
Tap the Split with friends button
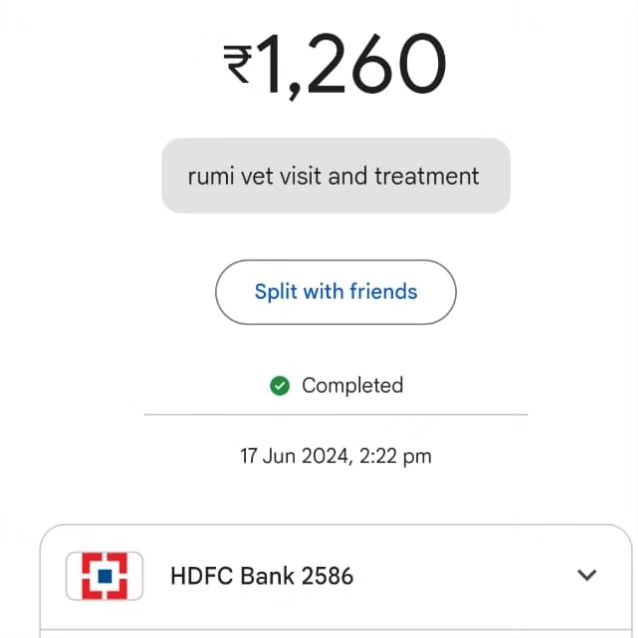(336, 292)
